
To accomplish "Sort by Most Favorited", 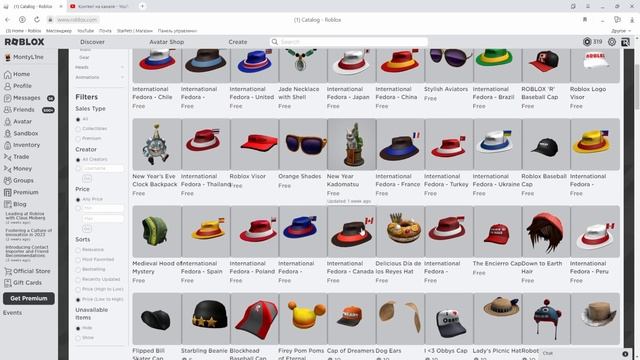I will point(78,260).
